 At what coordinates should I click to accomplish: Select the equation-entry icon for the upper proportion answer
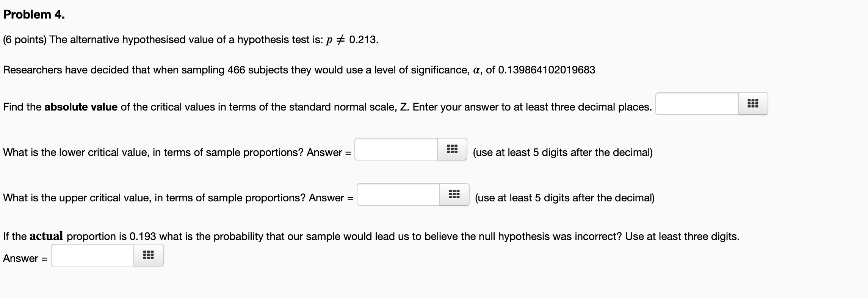point(455,195)
